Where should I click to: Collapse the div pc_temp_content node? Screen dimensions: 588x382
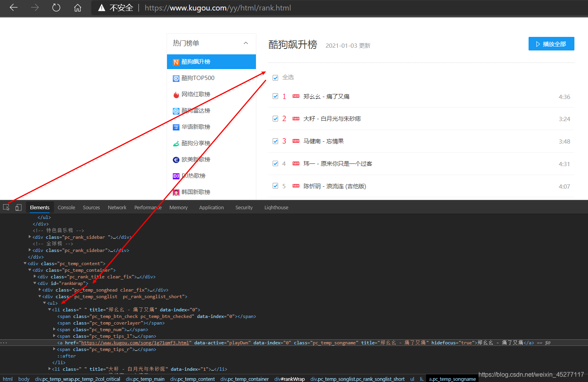pos(25,264)
